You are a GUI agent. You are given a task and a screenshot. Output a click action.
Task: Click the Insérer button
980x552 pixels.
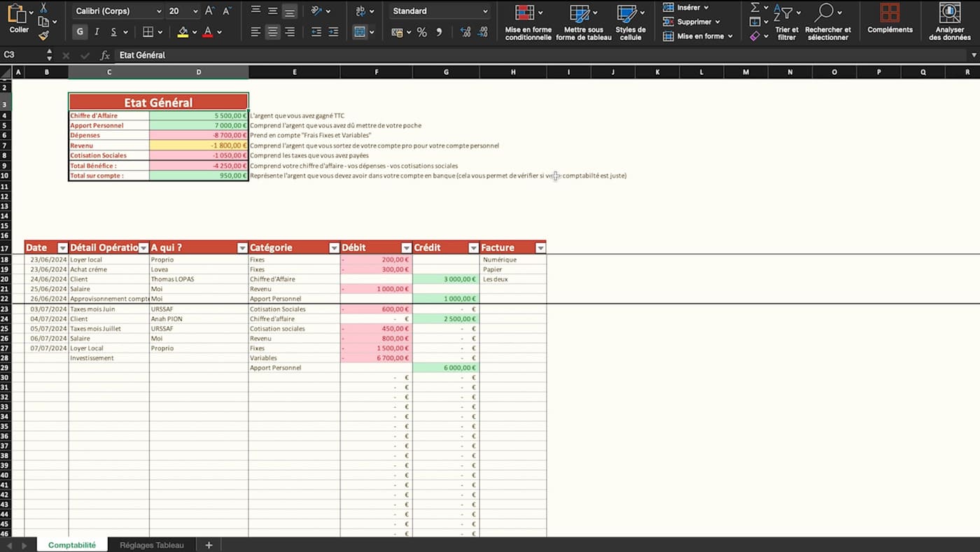point(687,8)
